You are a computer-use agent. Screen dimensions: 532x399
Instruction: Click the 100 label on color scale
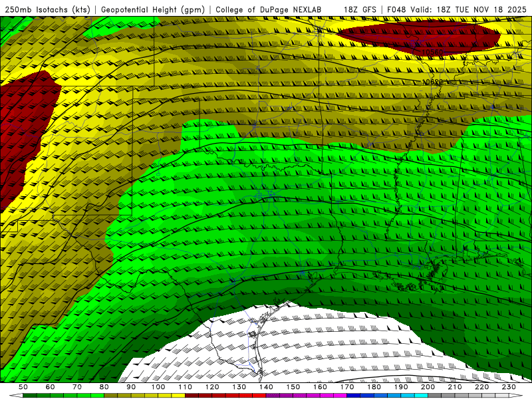pos(158,387)
